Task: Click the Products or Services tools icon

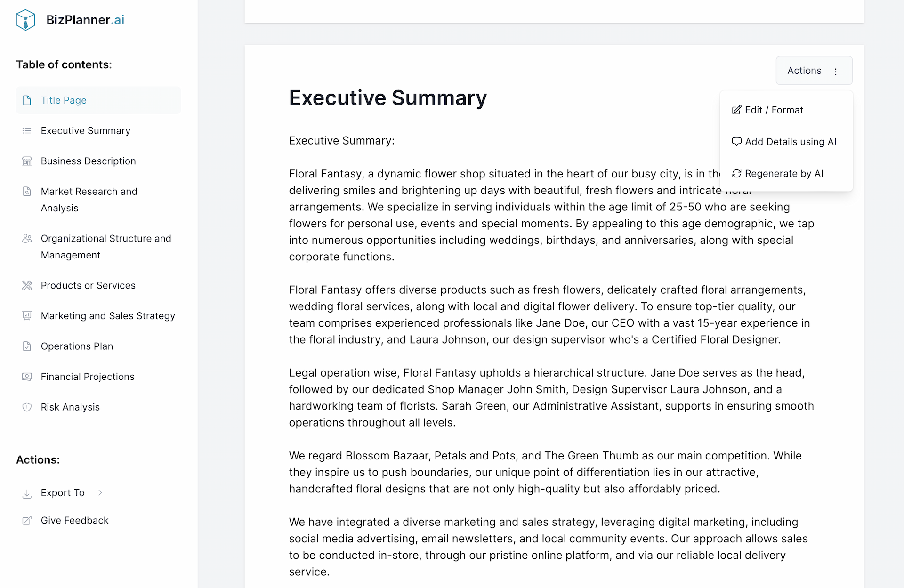Action: [x=27, y=285]
